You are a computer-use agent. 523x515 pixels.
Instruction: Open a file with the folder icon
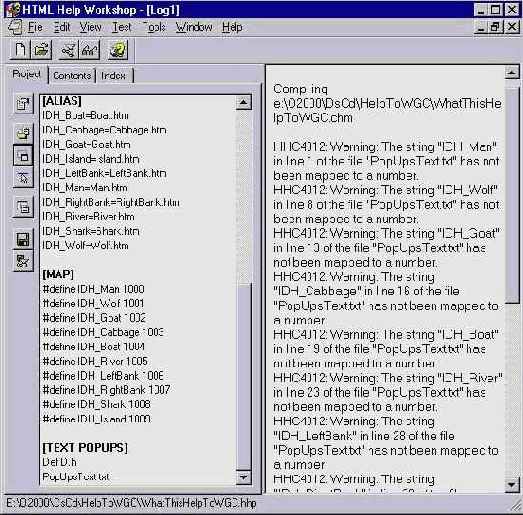tap(41, 50)
